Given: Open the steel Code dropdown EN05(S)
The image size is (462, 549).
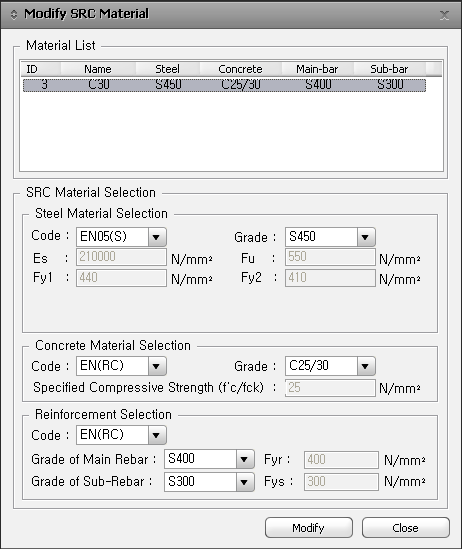Looking at the screenshot, I should pos(121,237).
